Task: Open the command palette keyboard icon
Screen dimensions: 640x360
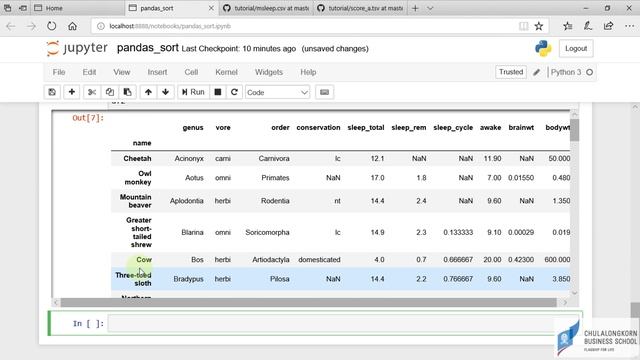Action: coord(324,92)
